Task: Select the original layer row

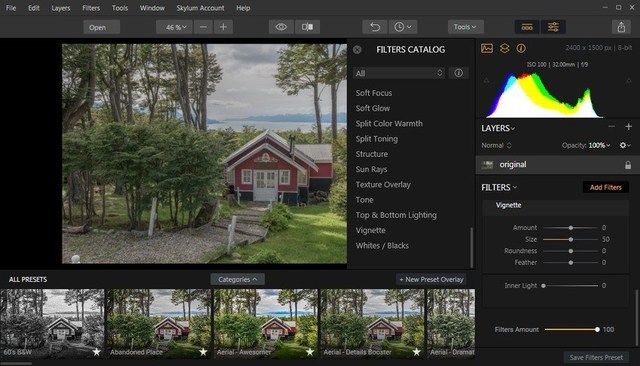Action: point(558,165)
